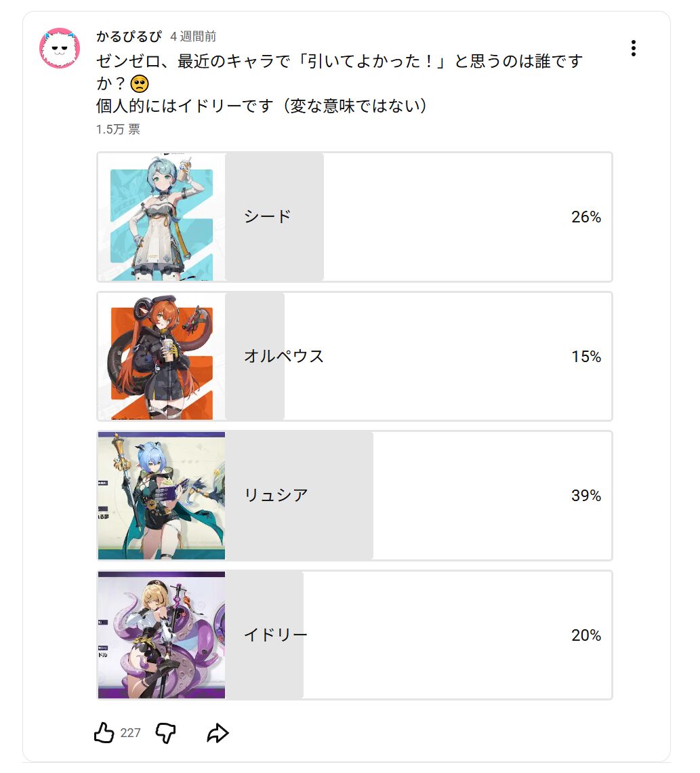Open the three-dot options menu

point(634,47)
